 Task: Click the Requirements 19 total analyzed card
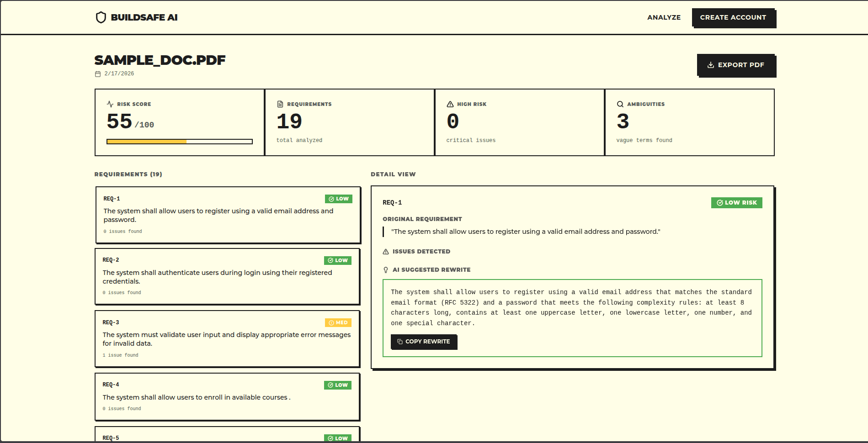(x=350, y=122)
